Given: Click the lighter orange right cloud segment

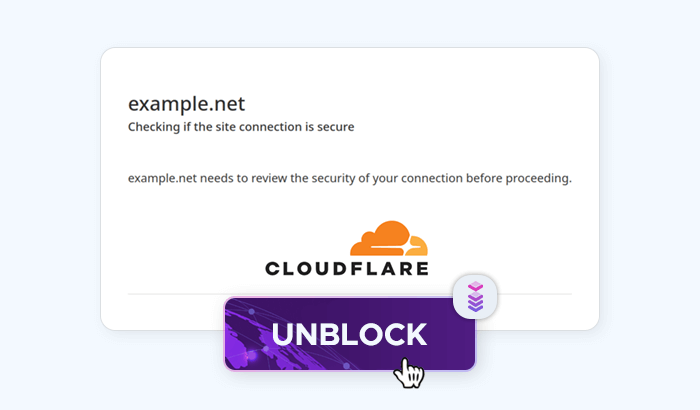Looking at the screenshot, I should [417, 245].
